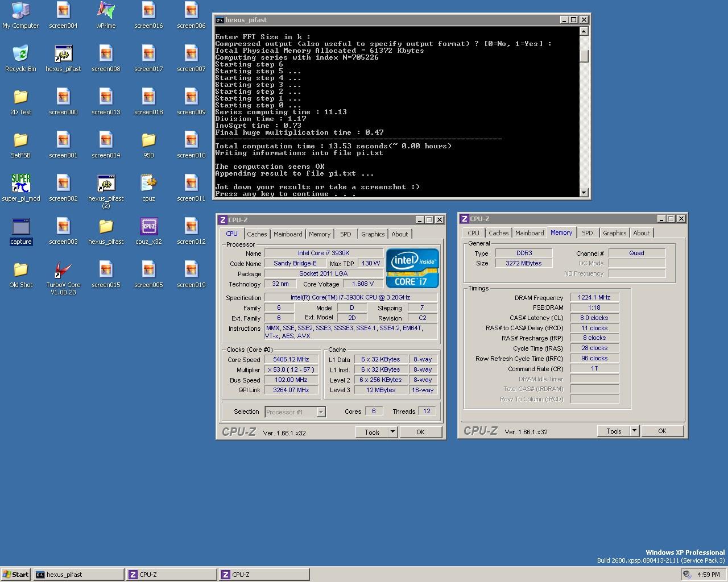Select the screen006 file icon
The height and width of the screenshot is (582, 728).
coord(191,15)
